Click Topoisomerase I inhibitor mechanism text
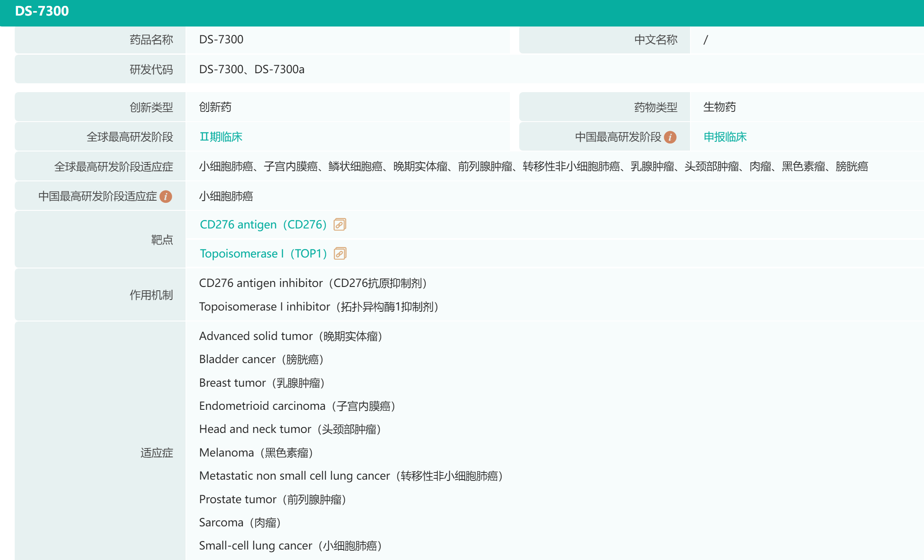Image resolution: width=924 pixels, height=560 pixels. [x=319, y=307]
